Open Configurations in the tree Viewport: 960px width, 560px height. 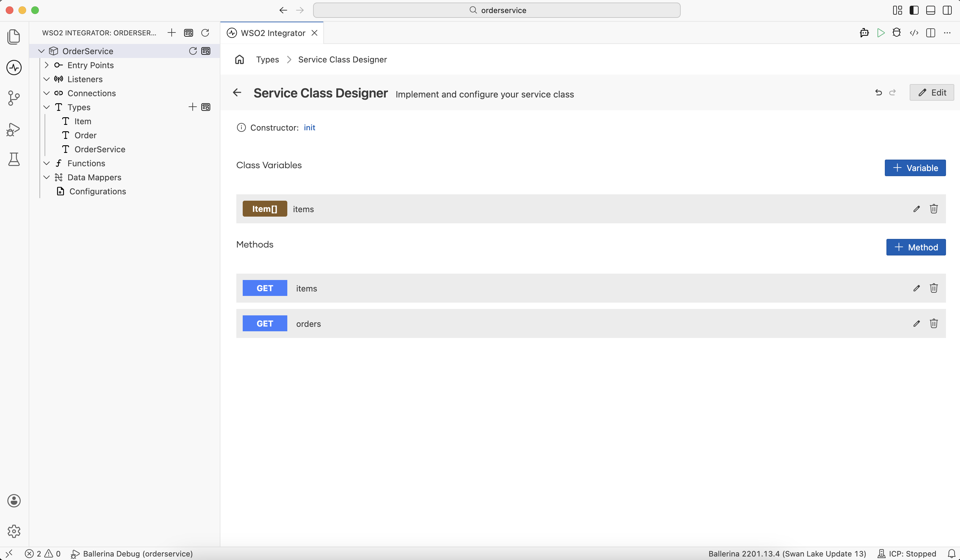point(97,191)
